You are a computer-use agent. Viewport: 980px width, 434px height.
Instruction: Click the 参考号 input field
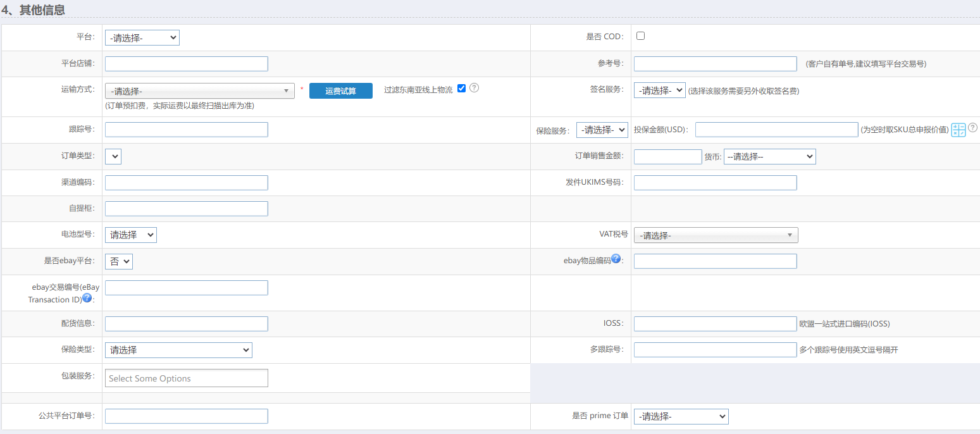pos(715,64)
